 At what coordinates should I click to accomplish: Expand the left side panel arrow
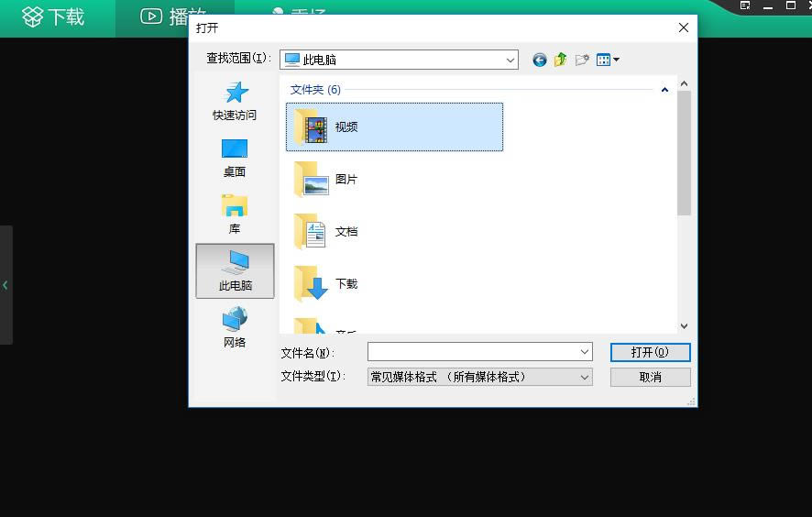pyautogui.click(x=5, y=285)
